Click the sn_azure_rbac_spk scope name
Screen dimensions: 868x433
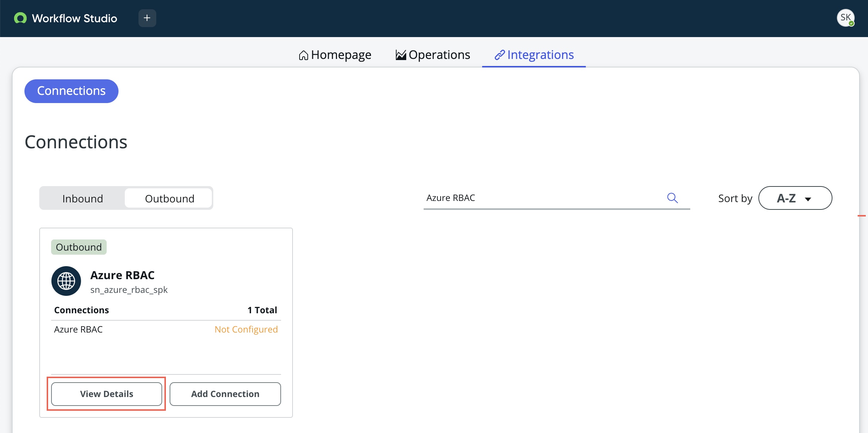tap(129, 290)
